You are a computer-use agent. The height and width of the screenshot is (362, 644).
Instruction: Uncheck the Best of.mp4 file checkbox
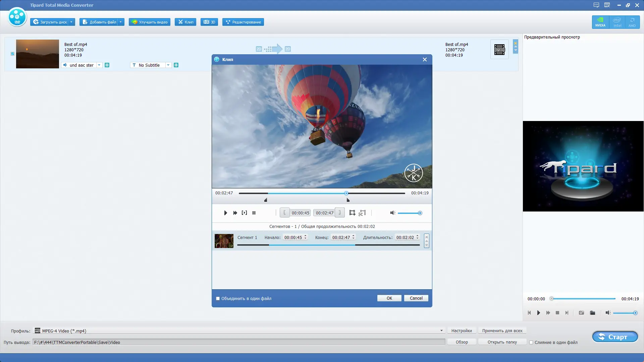(x=13, y=54)
